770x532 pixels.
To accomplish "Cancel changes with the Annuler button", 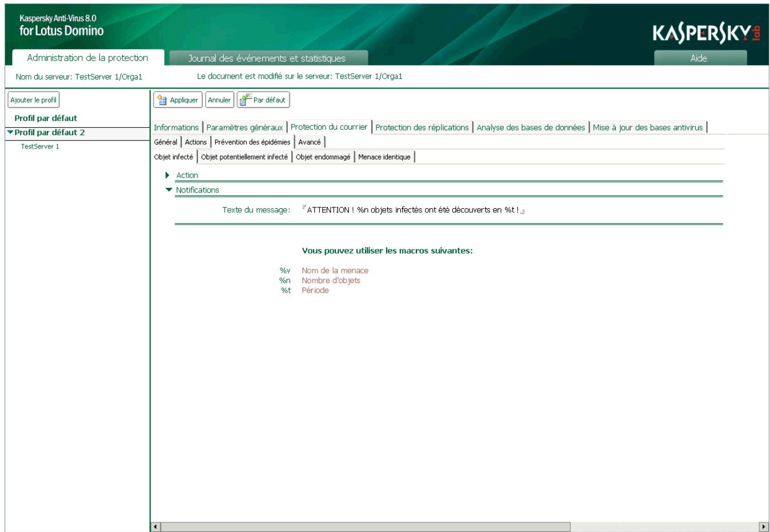I will pos(219,100).
